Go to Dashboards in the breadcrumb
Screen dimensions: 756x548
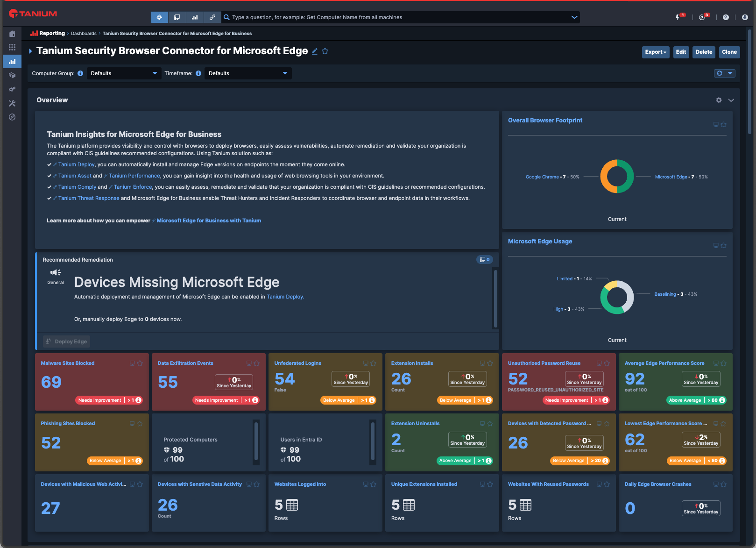point(84,33)
